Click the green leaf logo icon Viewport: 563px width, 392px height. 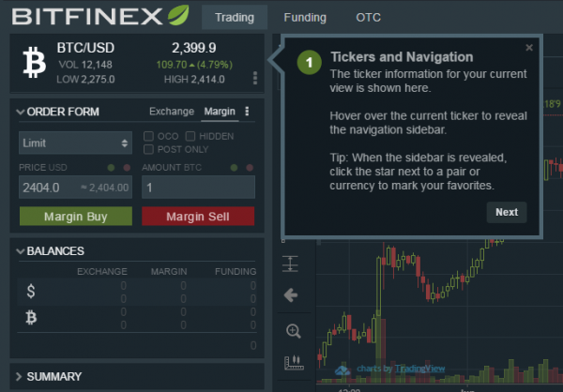point(178,15)
